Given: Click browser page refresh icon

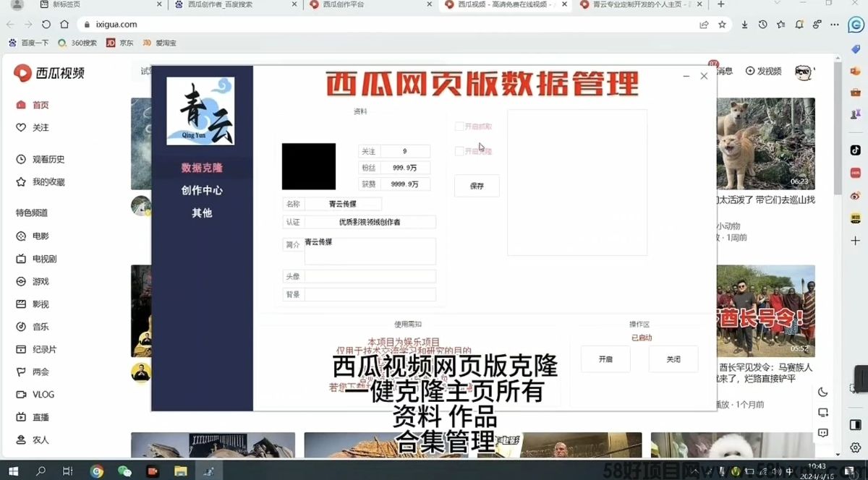Looking at the screenshot, I should (46, 25).
